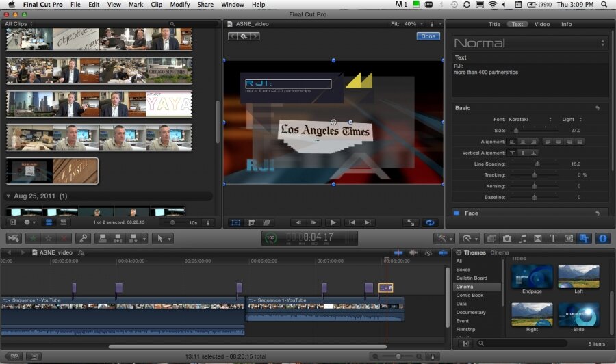Toggle Face section blue checkbox
Screen dimensions: 616x364
click(457, 213)
